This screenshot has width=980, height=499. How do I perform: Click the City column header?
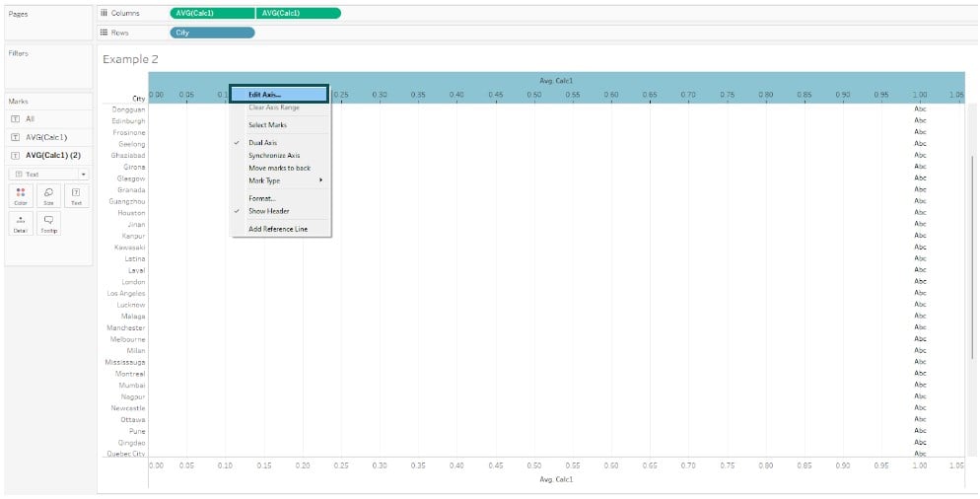139,99
